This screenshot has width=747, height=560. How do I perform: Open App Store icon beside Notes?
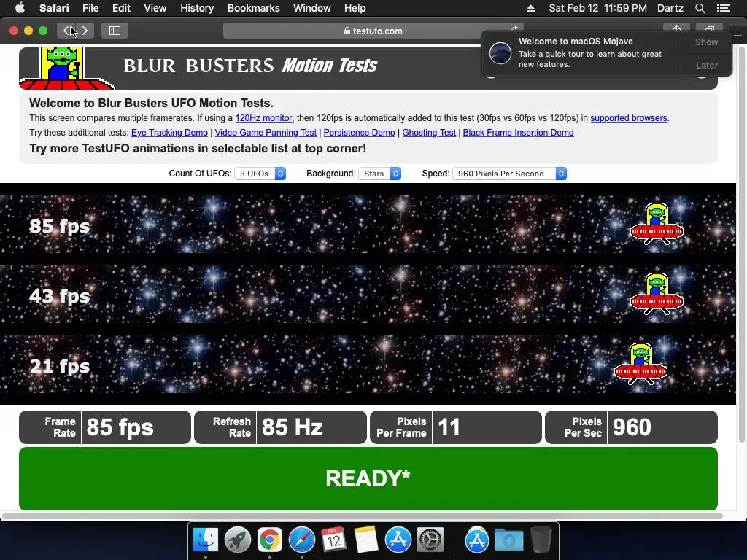(x=398, y=540)
